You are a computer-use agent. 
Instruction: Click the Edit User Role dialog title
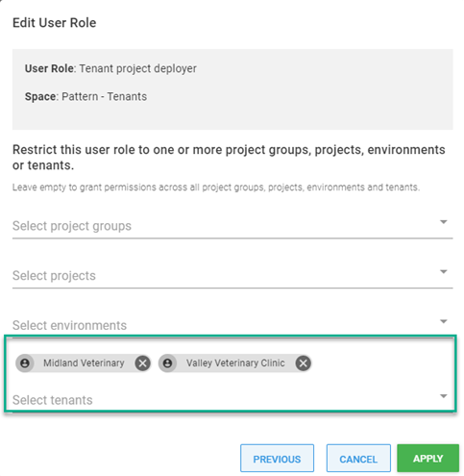(54, 23)
